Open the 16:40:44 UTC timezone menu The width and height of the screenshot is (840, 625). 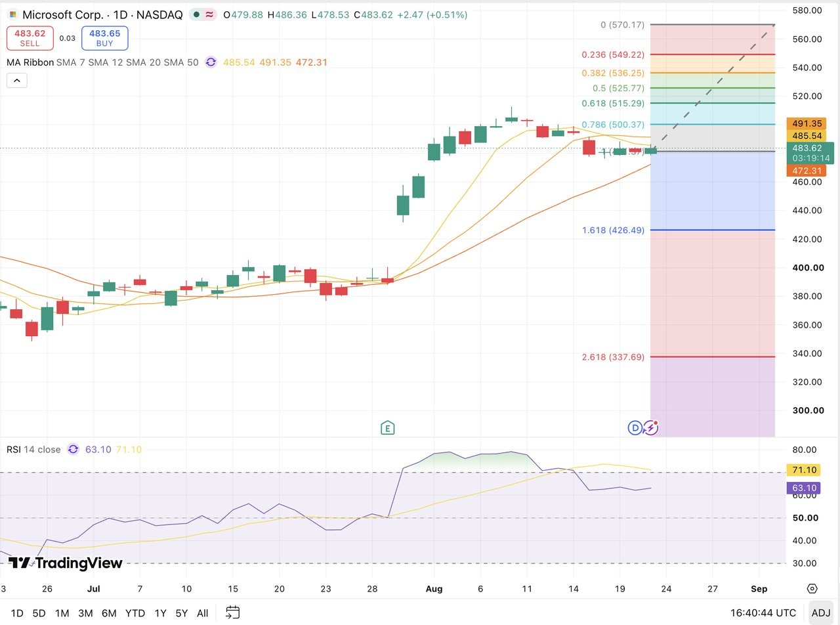(763, 613)
